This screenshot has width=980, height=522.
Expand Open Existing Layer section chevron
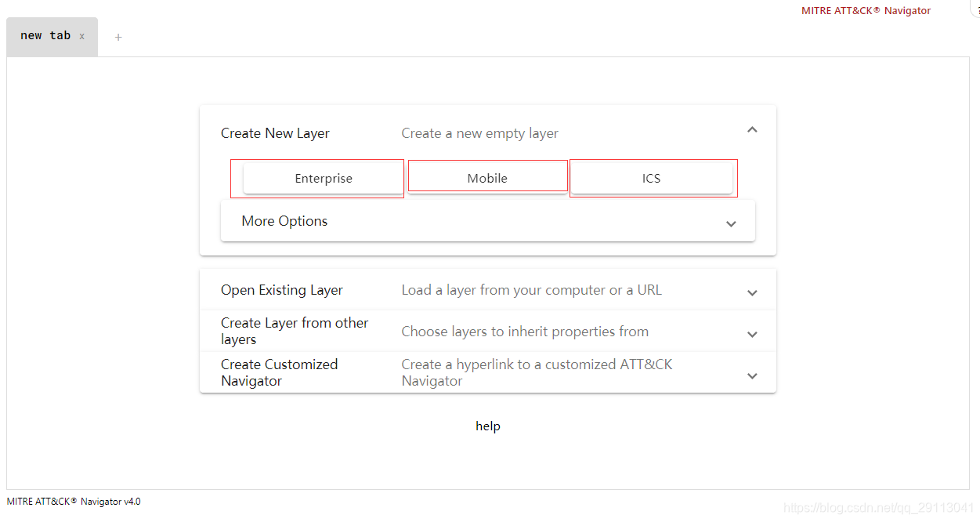point(752,293)
